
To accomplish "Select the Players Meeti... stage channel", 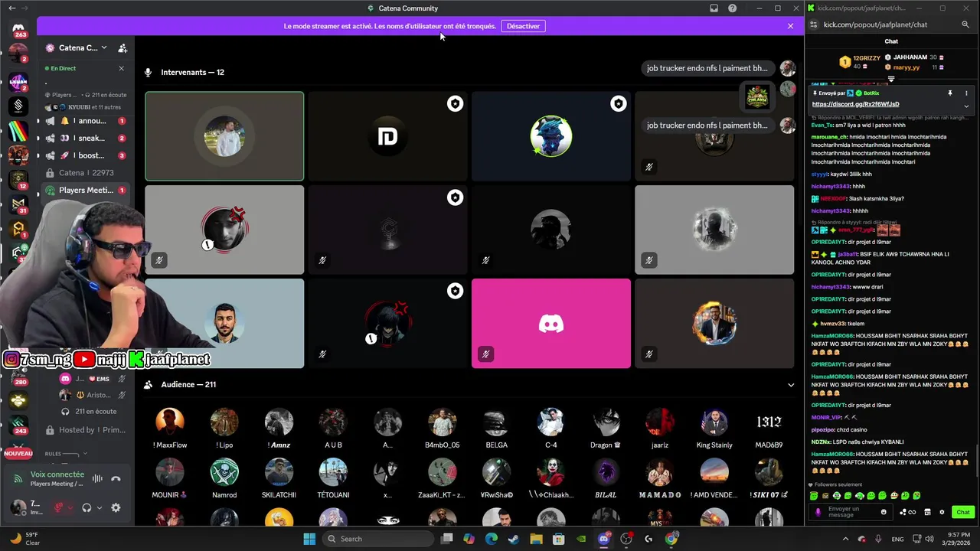I will 86,190.
